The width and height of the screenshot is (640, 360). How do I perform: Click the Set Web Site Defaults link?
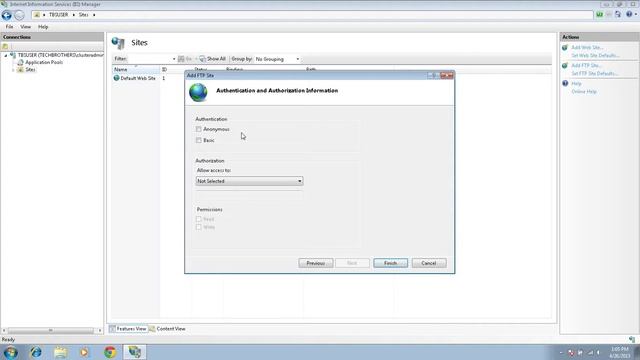point(595,56)
